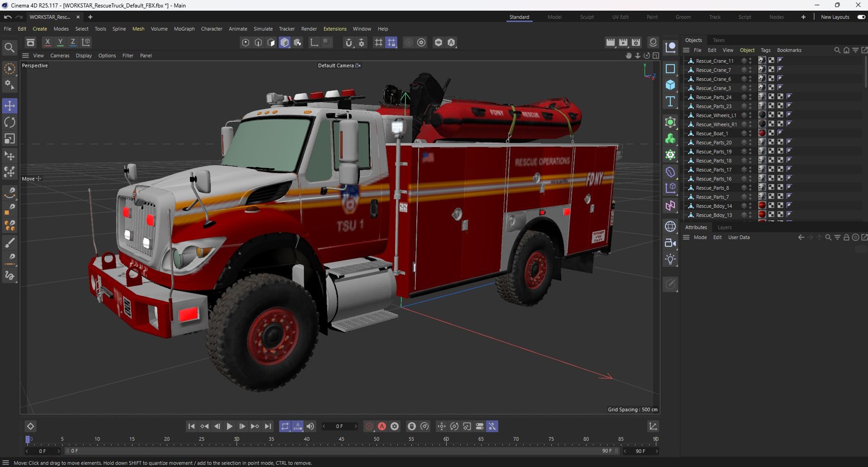Viewport: 868px width, 467px height.
Task: Toggle visibility dots for Rescue_Parts_24
Action: [x=750, y=97]
